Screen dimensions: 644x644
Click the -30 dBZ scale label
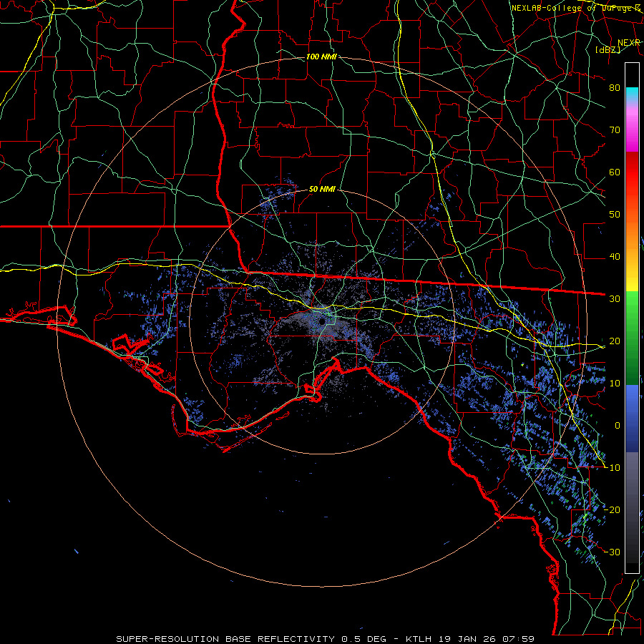pos(613,552)
